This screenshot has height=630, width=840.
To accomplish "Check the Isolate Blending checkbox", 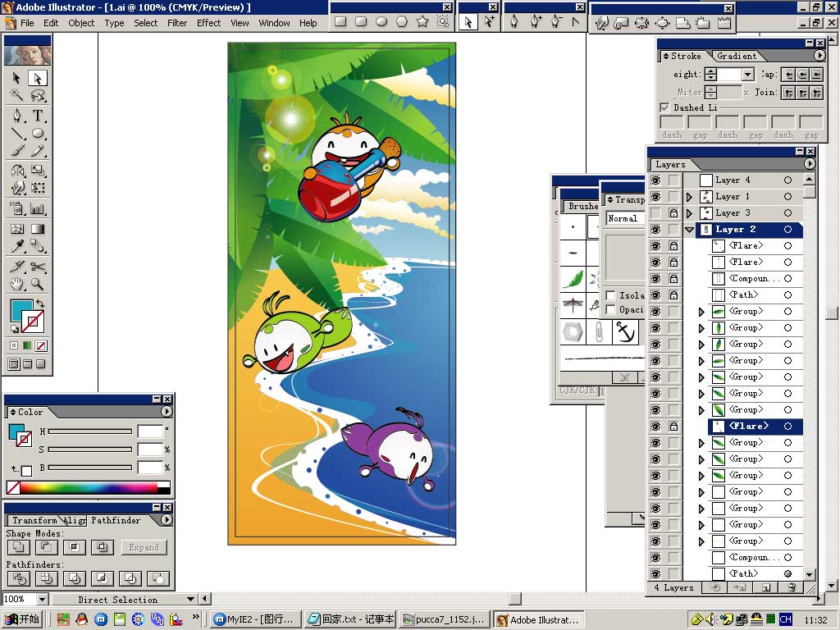I will [610, 295].
